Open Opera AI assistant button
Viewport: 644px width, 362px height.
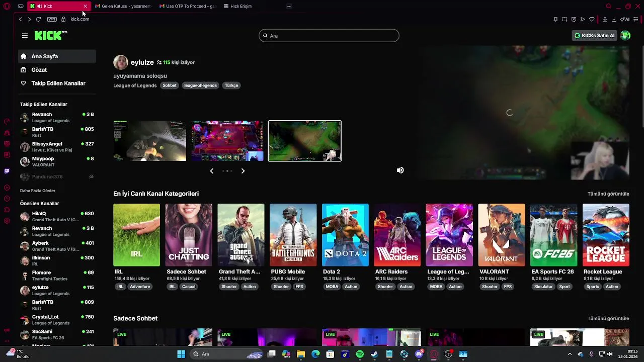(625, 19)
